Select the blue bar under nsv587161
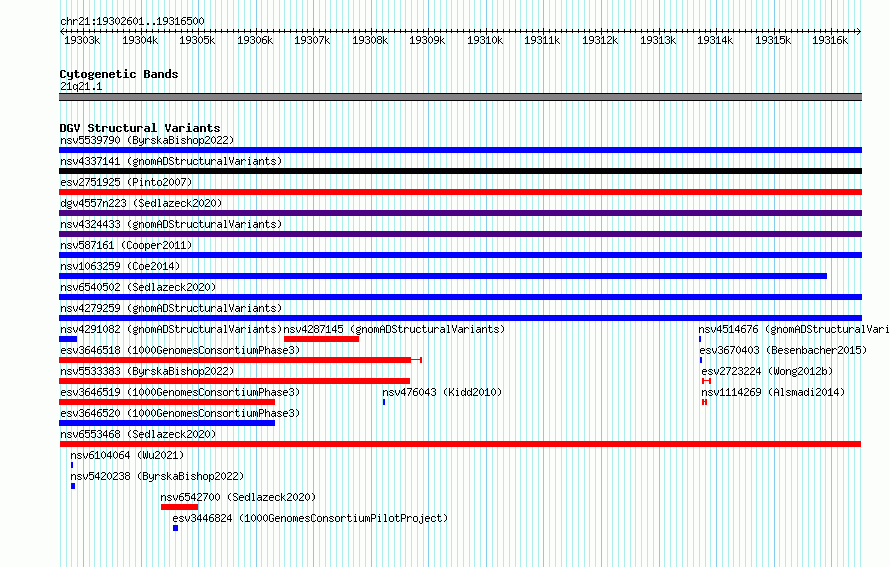890x567 pixels. (x=460, y=255)
